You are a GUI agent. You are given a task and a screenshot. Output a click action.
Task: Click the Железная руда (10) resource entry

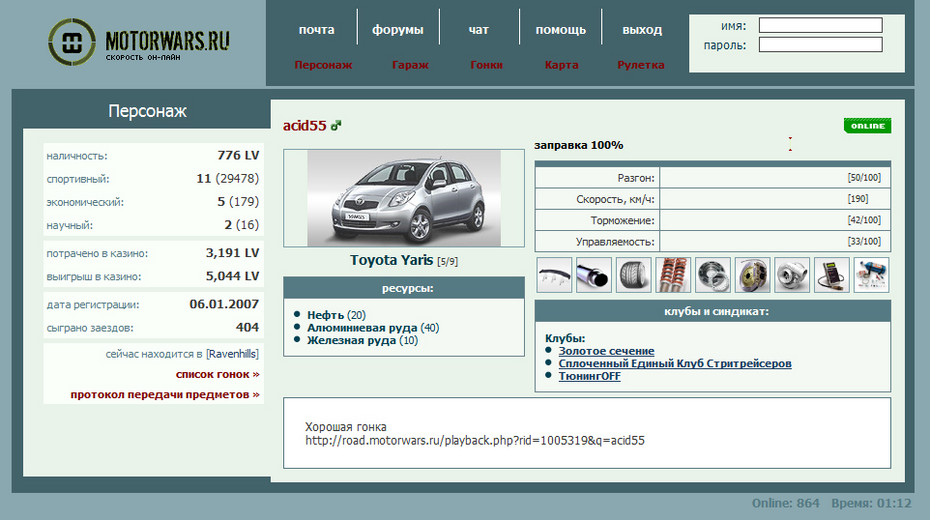pos(362,340)
